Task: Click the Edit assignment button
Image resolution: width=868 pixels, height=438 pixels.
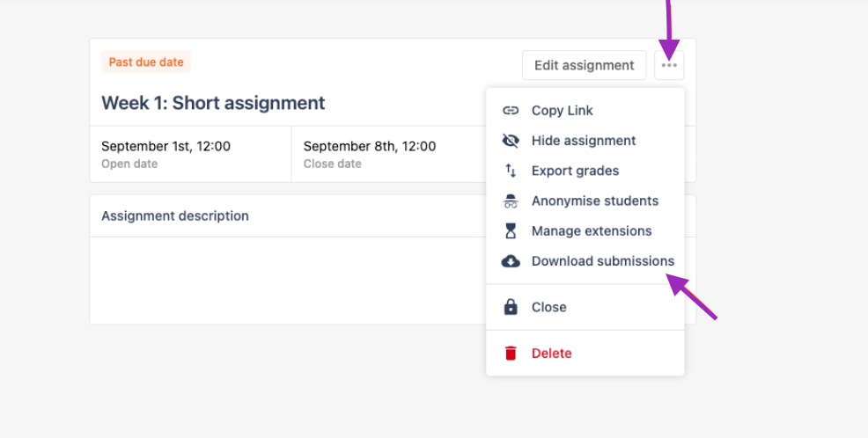Action: pyautogui.click(x=584, y=65)
